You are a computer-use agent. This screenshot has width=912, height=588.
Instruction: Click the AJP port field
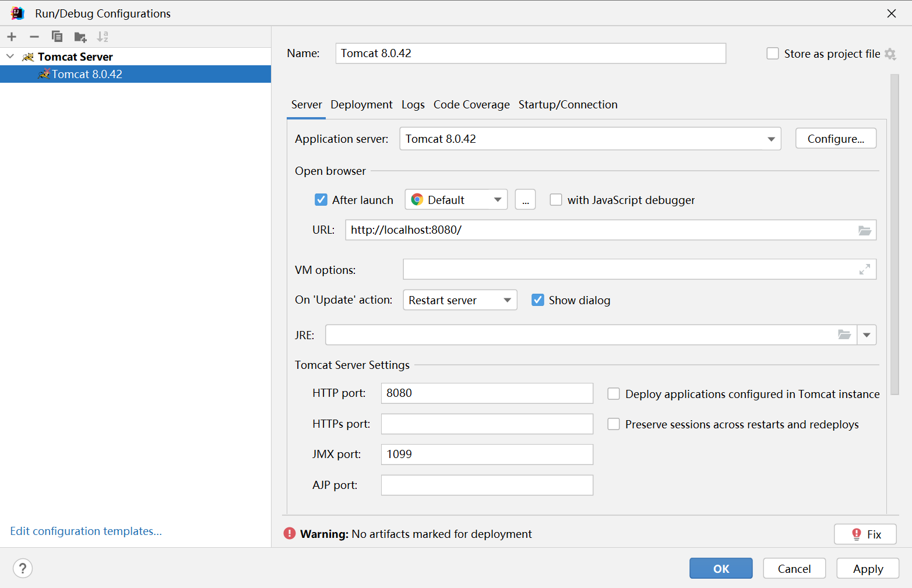[x=487, y=485]
